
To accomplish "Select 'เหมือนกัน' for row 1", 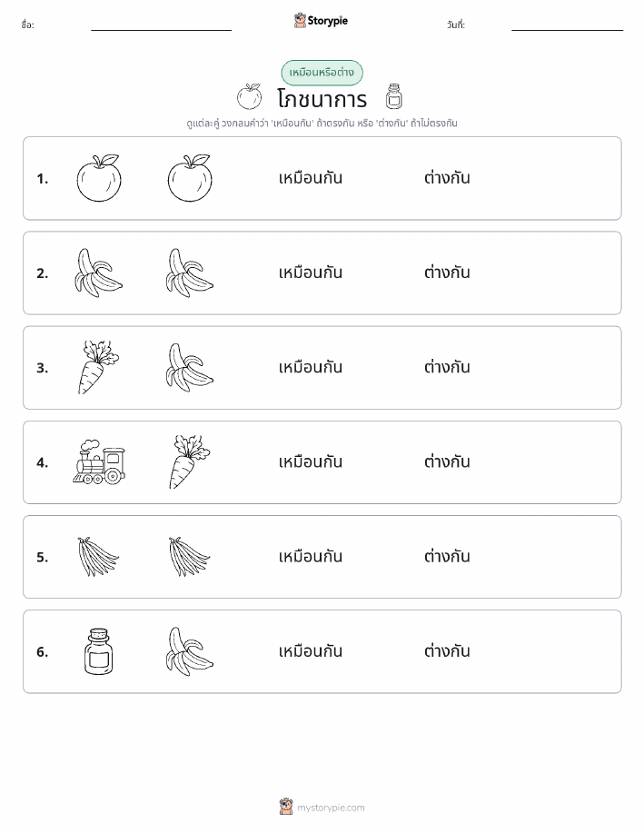I will (311, 178).
